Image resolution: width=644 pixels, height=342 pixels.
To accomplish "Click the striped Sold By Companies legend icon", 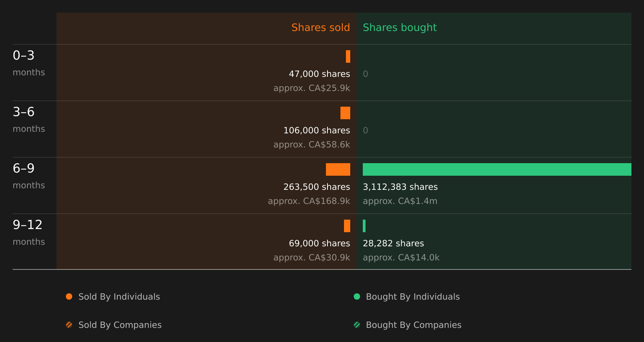I will [69, 325].
